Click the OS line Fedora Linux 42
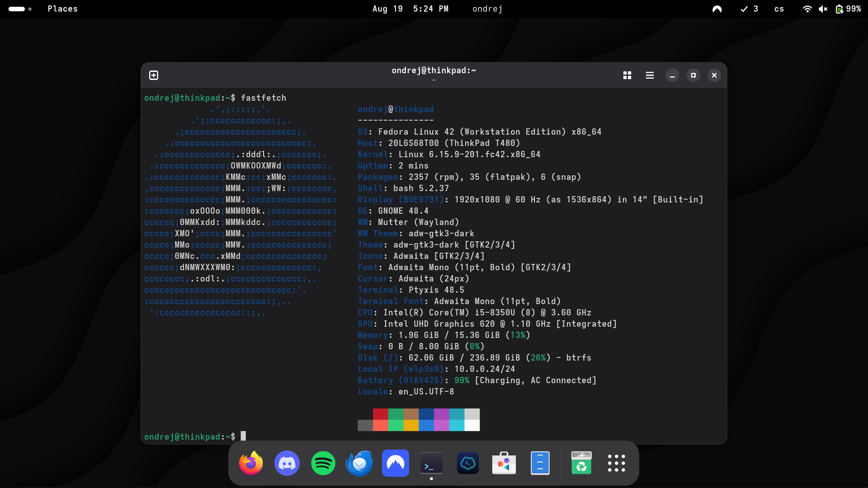The width and height of the screenshot is (868, 488). click(480, 132)
